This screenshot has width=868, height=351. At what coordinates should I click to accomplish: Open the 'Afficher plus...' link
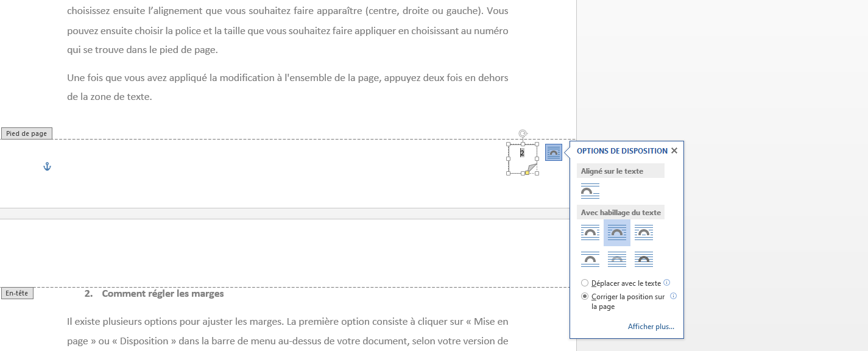651,327
